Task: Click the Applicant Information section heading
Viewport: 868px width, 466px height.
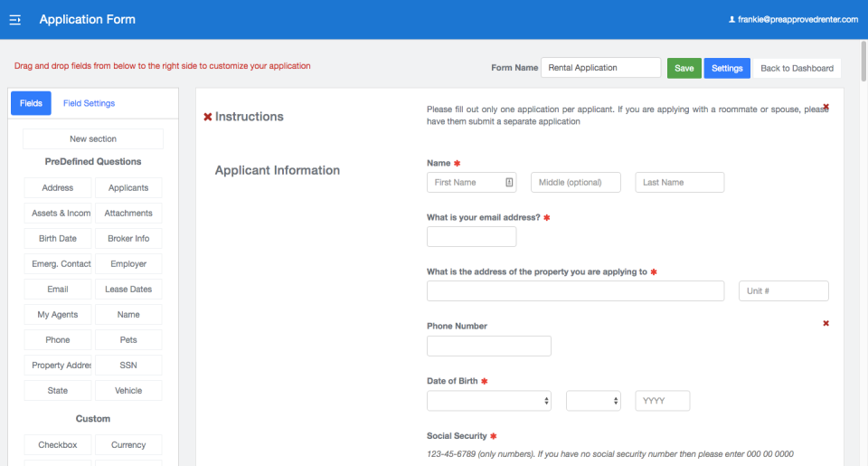Action: point(278,170)
